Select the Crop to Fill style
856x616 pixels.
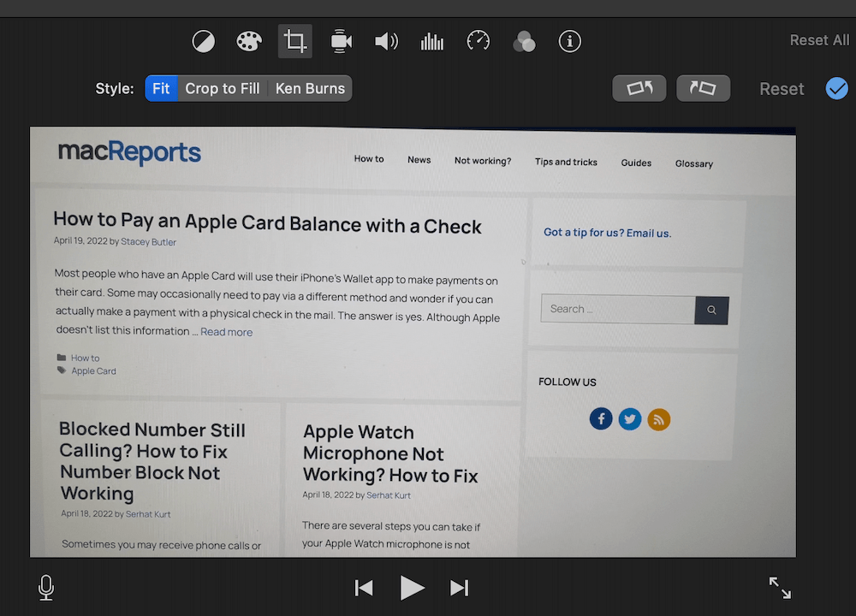click(x=223, y=88)
